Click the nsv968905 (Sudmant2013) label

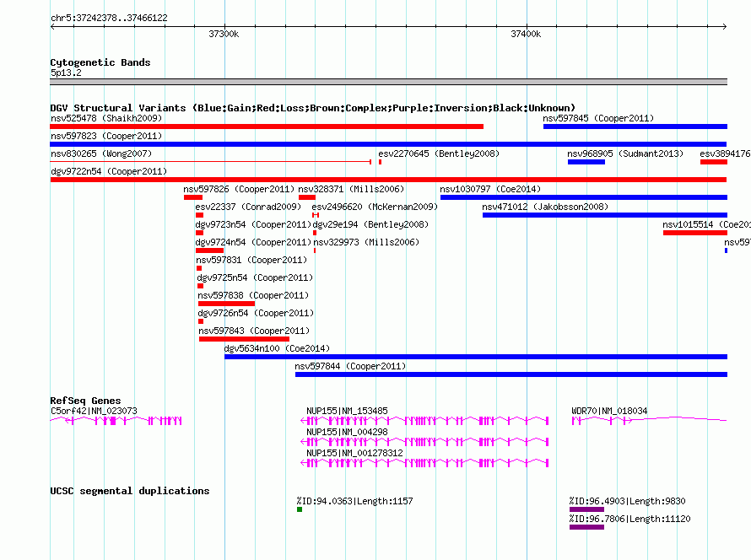[625, 153]
